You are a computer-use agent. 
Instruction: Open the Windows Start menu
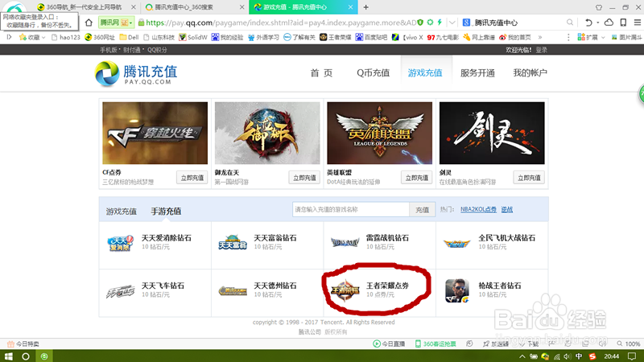click(8, 356)
